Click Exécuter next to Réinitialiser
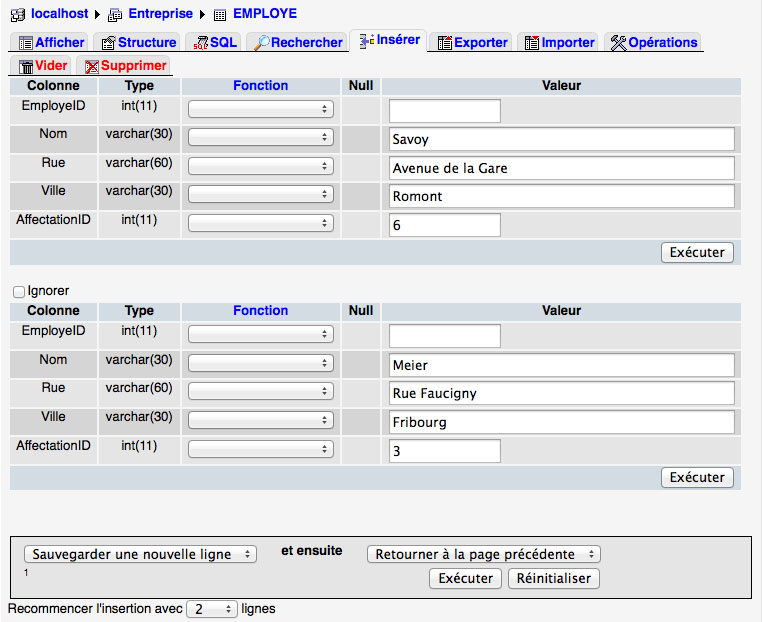Screen dimensions: 762x622 (x=466, y=578)
